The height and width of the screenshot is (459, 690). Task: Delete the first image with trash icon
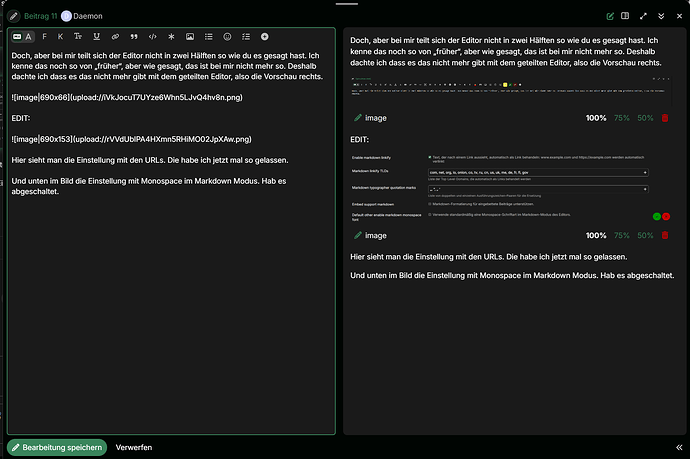click(x=665, y=117)
